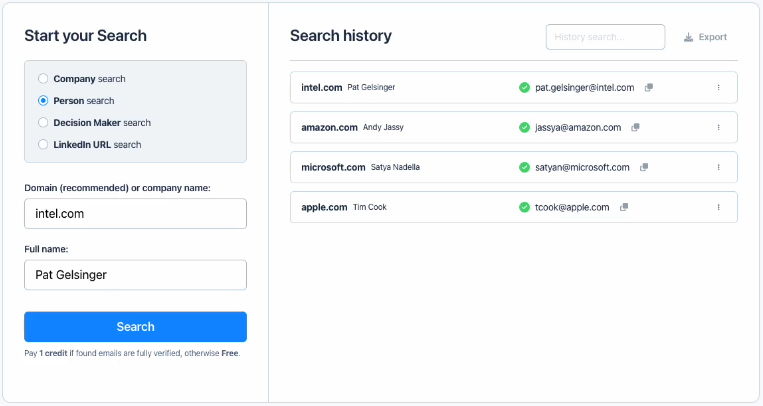
Task: Open more options menu for amazon.com row
Action: pyautogui.click(x=718, y=128)
